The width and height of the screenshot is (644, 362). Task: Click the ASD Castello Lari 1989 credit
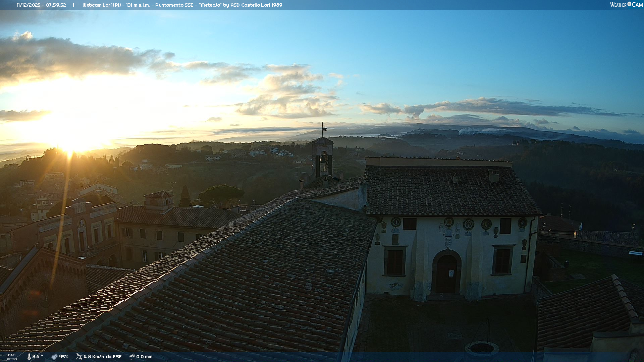pyautogui.click(x=256, y=5)
